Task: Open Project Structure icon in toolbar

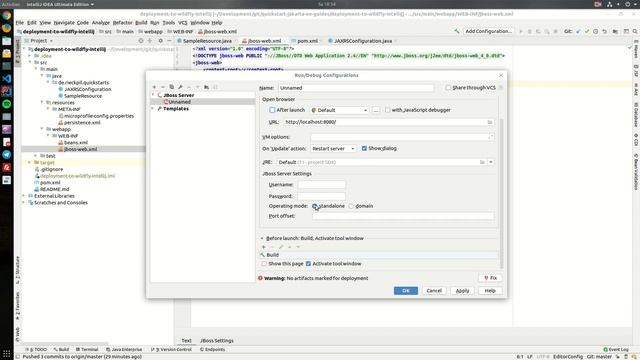Action: (615, 31)
